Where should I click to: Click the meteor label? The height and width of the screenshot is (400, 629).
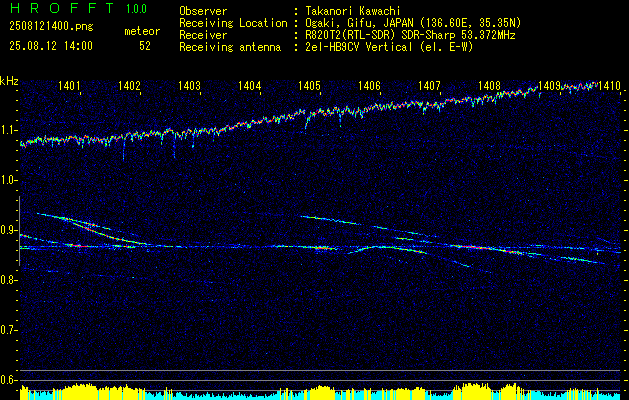pos(142,31)
